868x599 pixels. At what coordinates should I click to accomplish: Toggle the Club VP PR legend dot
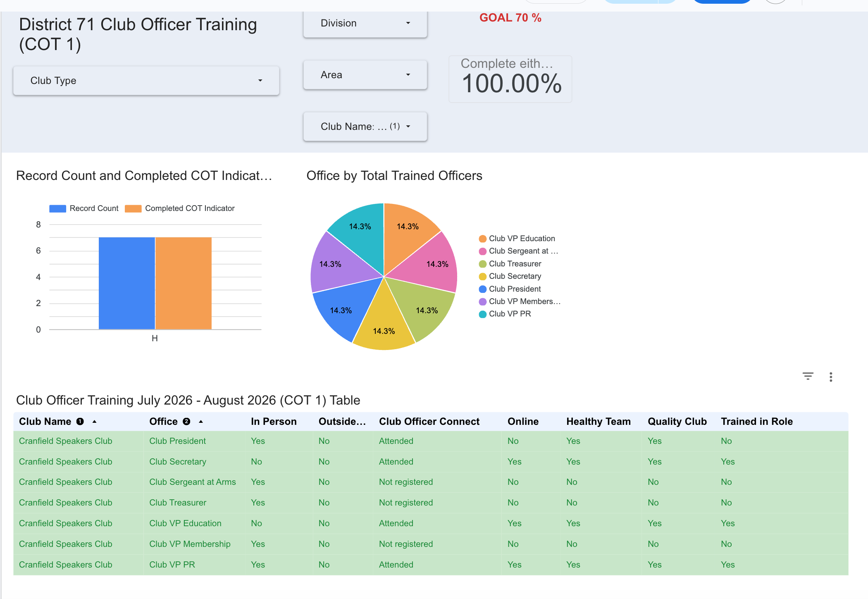click(x=482, y=314)
